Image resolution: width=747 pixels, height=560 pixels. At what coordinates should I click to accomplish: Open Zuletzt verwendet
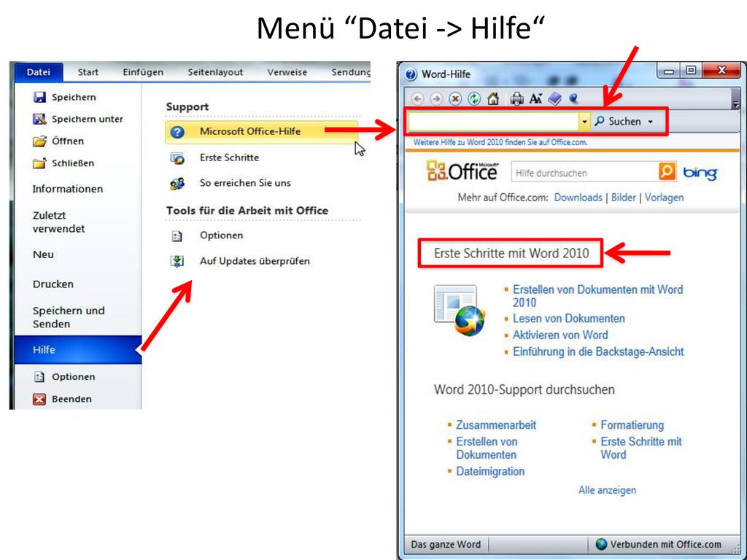click(58, 222)
